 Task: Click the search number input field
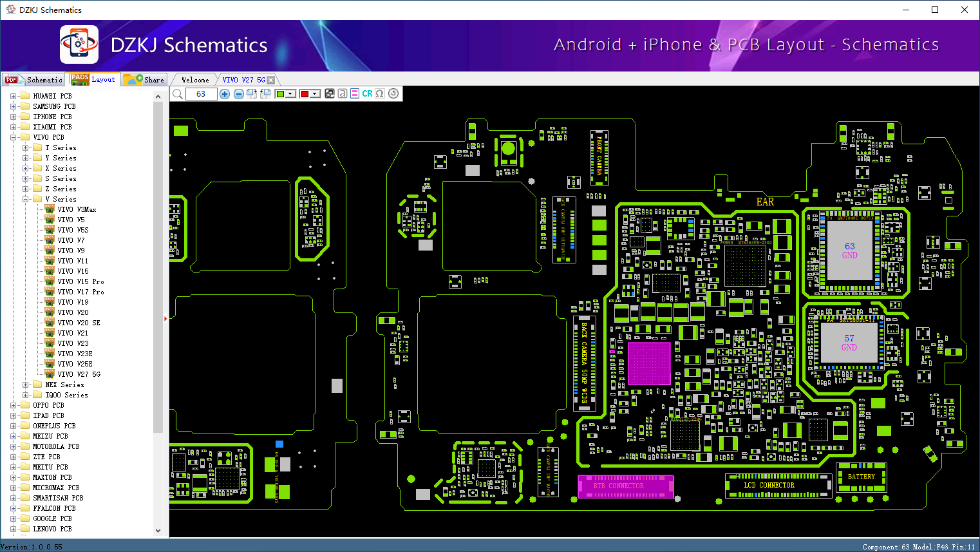coord(201,94)
